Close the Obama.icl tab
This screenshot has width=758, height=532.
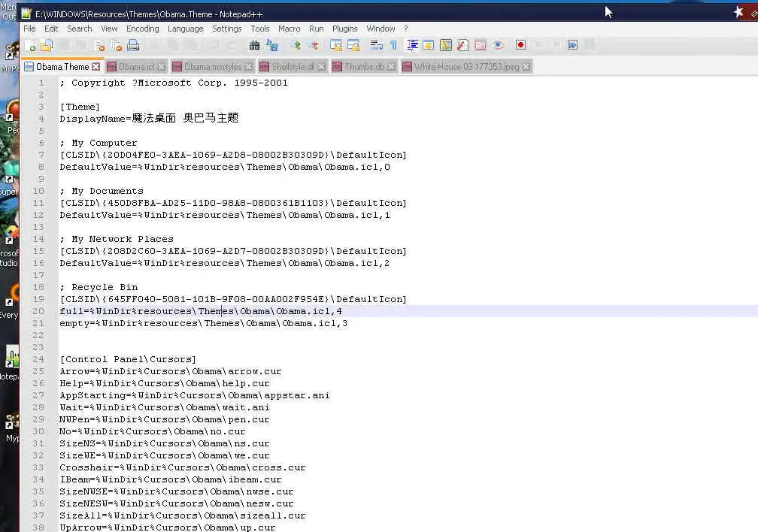[x=162, y=67]
